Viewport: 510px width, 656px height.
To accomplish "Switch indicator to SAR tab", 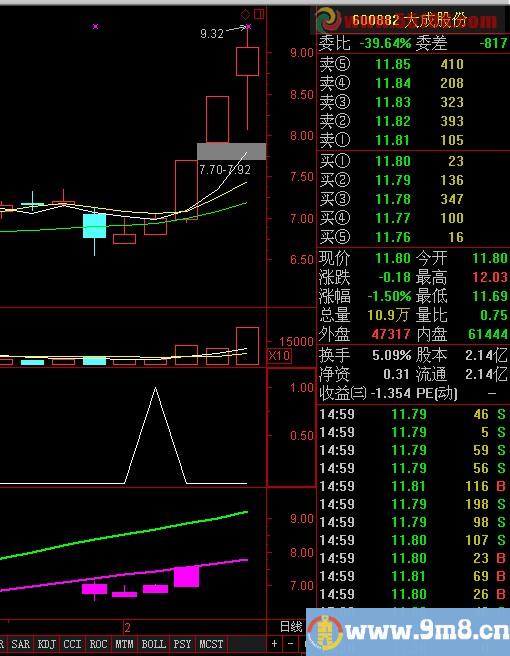I will click(21, 644).
